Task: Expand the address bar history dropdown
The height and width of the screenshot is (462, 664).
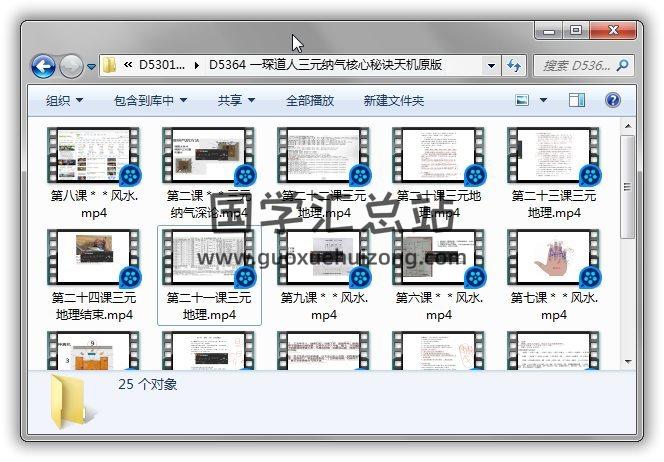Action: pyautogui.click(x=491, y=66)
